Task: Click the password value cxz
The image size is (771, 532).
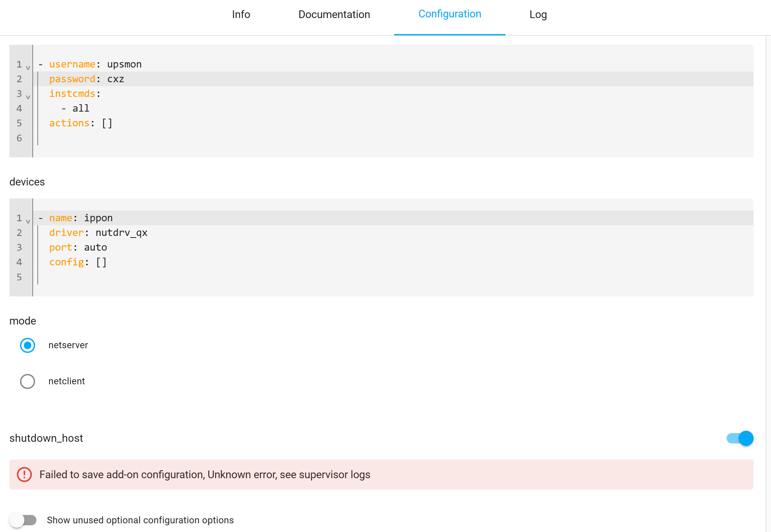Action: [x=116, y=79]
